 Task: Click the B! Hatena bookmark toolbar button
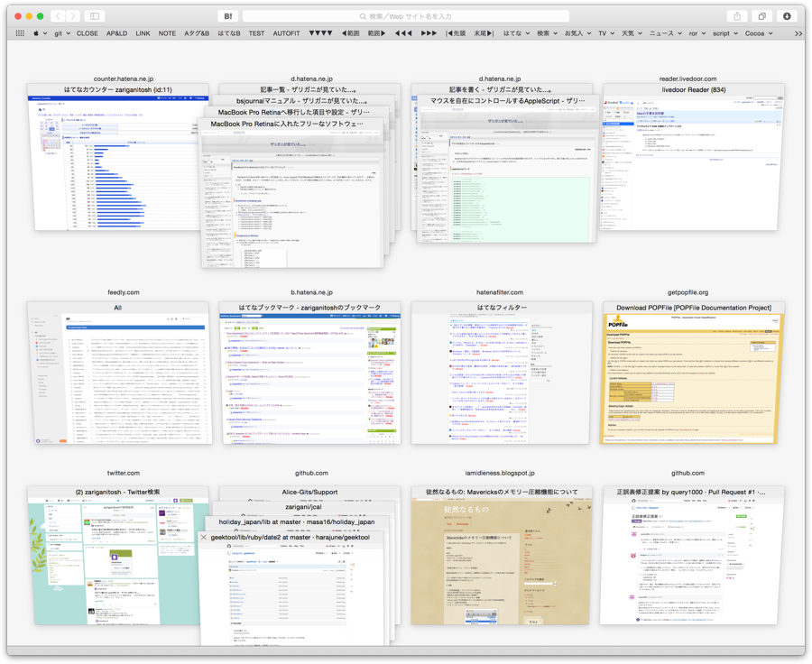(x=228, y=16)
